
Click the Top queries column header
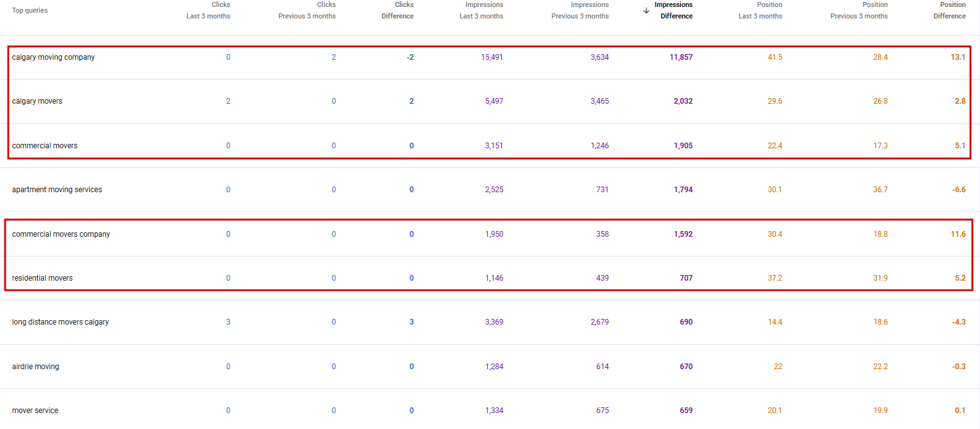coord(30,10)
